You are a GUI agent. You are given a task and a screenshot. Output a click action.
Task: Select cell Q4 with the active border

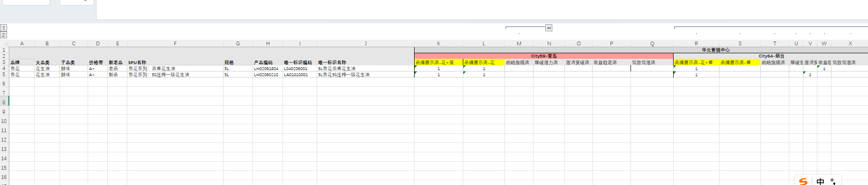652,68
